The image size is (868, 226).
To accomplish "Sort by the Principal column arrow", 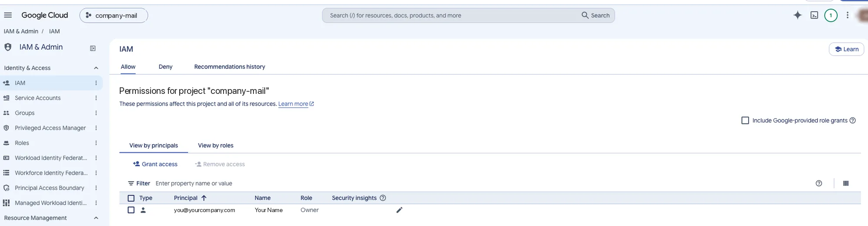I will 204,198.
